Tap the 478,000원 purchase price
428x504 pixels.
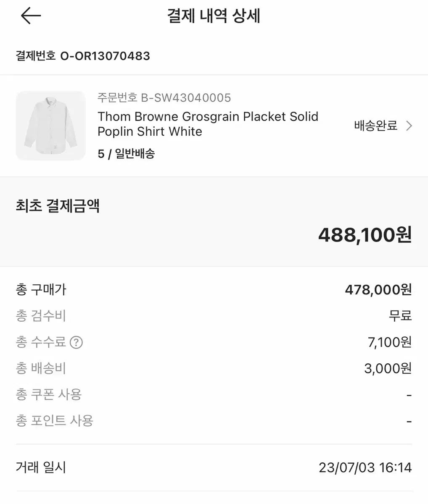point(378,289)
